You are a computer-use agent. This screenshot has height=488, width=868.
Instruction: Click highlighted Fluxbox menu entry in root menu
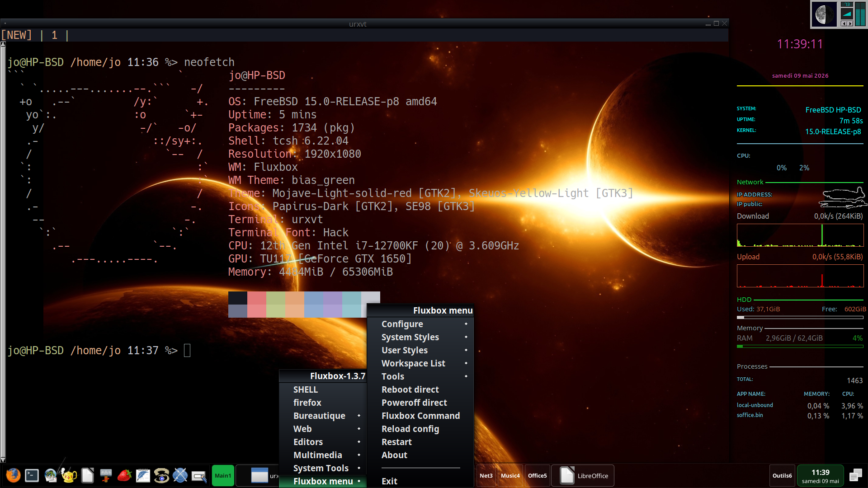click(x=323, y=481)
